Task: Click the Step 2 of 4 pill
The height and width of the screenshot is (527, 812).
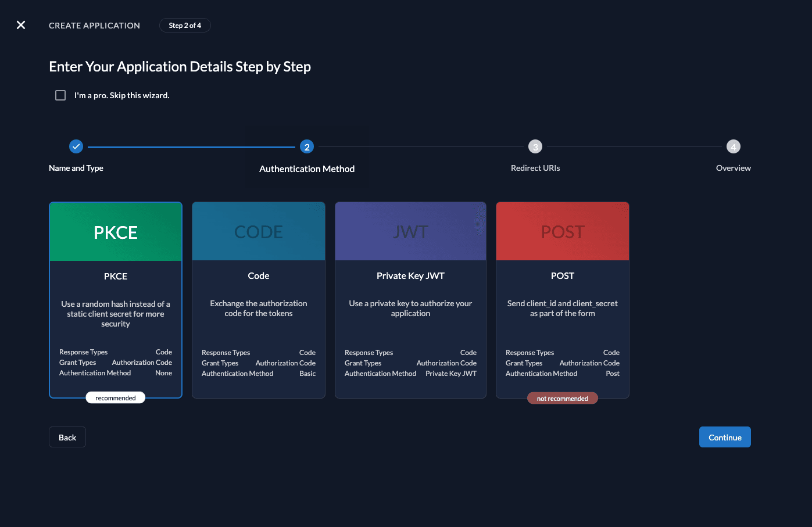Action: click(x=185, y=25)
